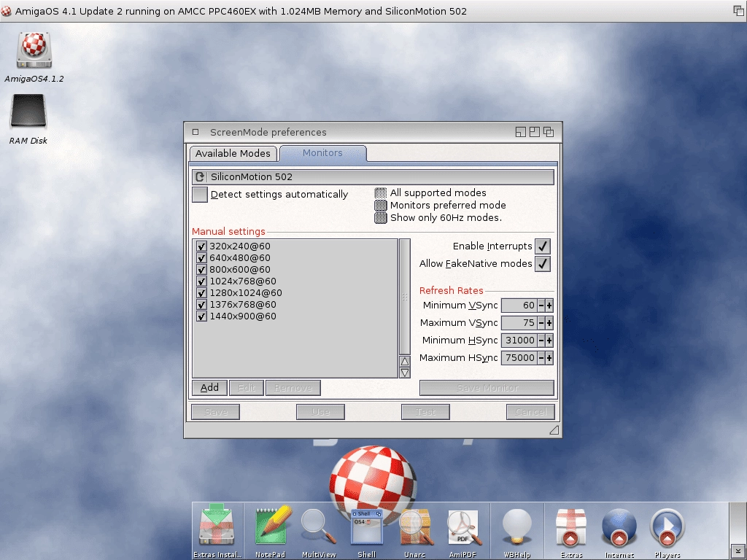Uncheck the 1280x1024@60 mode
The width and height of the screenshot is (747, 560).
tap(201, 293)
